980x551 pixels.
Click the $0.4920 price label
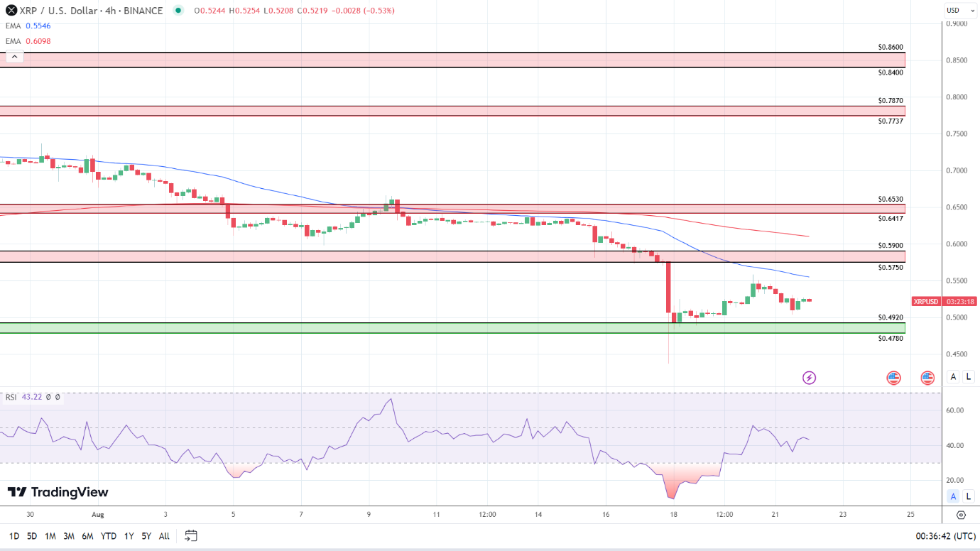[x=891, y=317]
